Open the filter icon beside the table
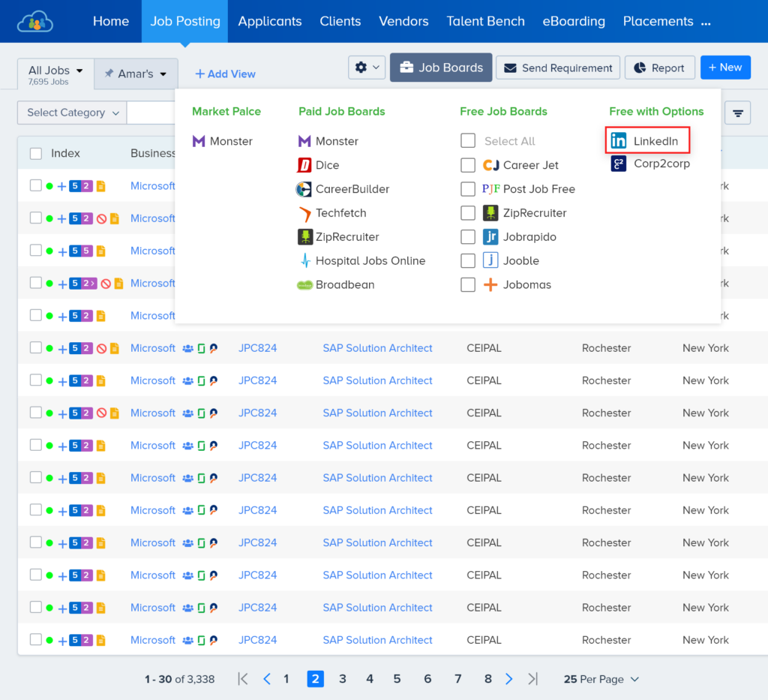768x700 pixels. tap(738, 113)
